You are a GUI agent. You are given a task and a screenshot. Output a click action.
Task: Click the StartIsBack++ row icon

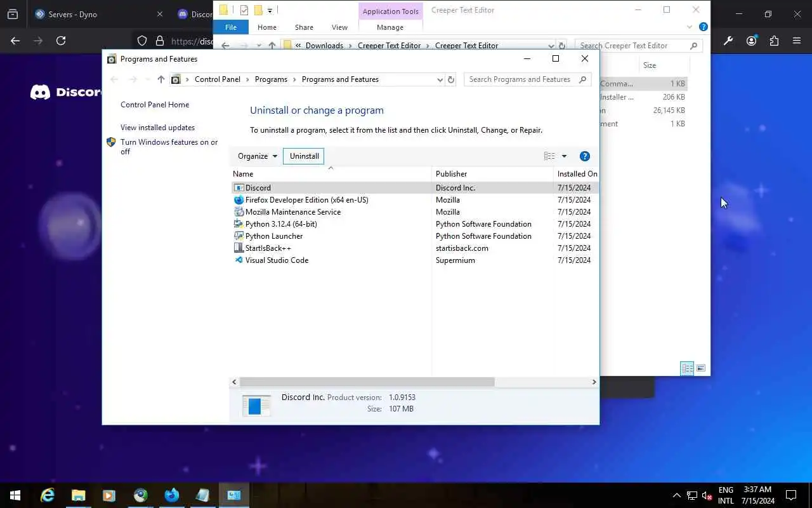[239, 248]
